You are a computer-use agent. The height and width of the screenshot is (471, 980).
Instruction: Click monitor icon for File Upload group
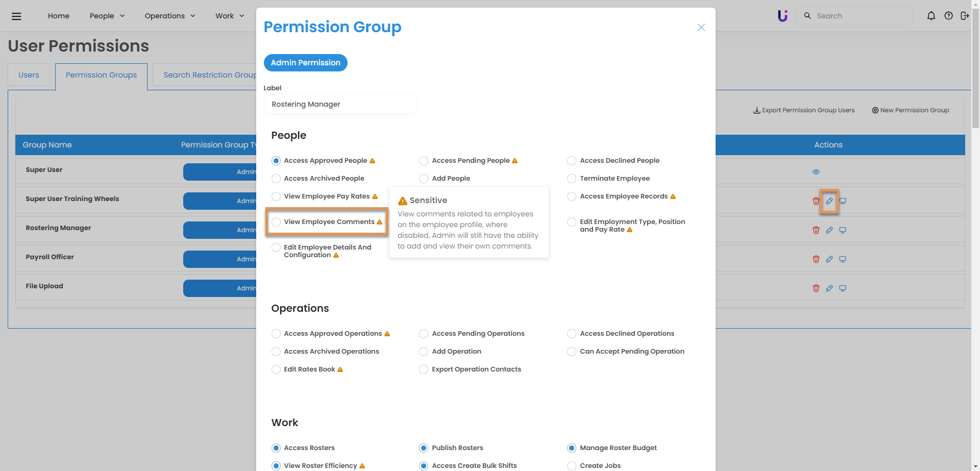pyautogui.click(x=843, y=288)
